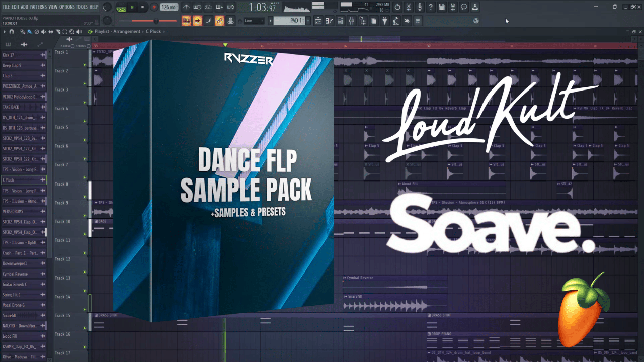Image resolution: width=644 pixels, height=362 pixels.
Task: Open the FILE menu
Action: [6, 7]
